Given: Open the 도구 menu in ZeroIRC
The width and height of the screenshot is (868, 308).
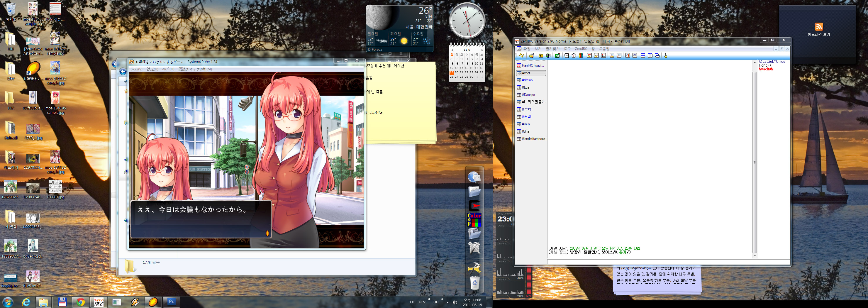Looking at the screenshot, I should click(567, 49).
